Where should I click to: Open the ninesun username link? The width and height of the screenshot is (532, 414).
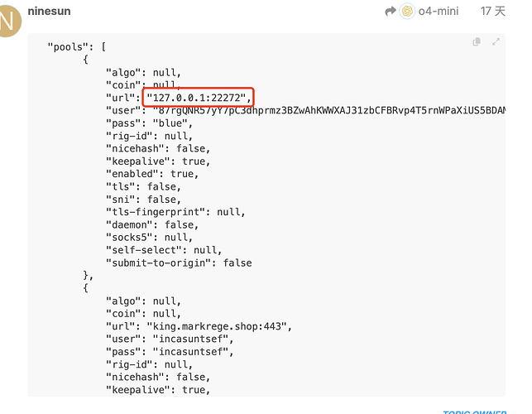pyautogui.click(x=49, y=12)
